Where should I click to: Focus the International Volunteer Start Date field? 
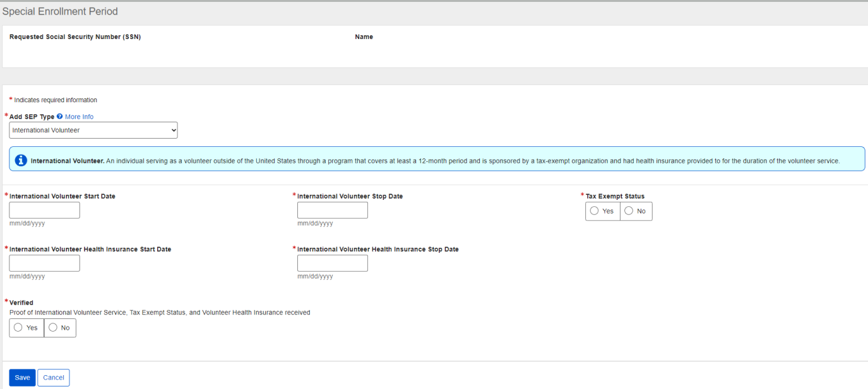click(45, 211)
